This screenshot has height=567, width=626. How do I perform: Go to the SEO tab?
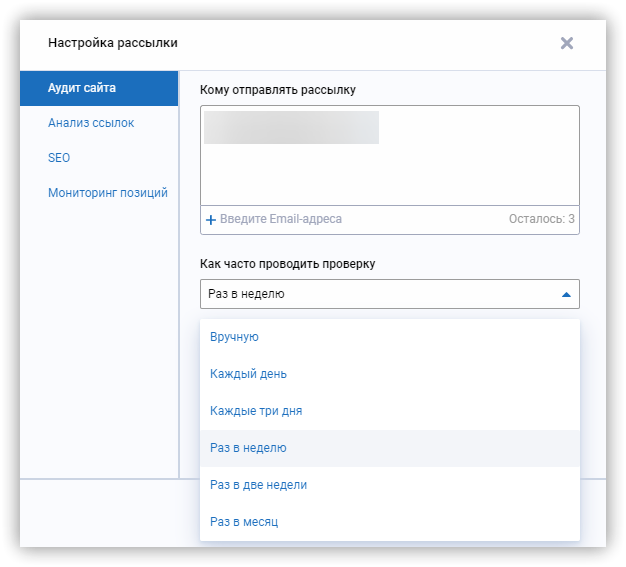click(59, 158)
